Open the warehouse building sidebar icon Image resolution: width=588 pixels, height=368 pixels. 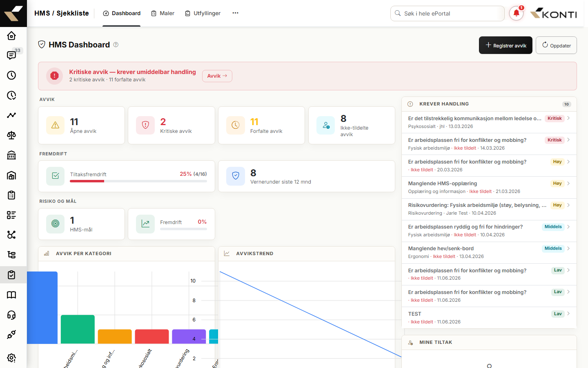(x=11, y=175)
